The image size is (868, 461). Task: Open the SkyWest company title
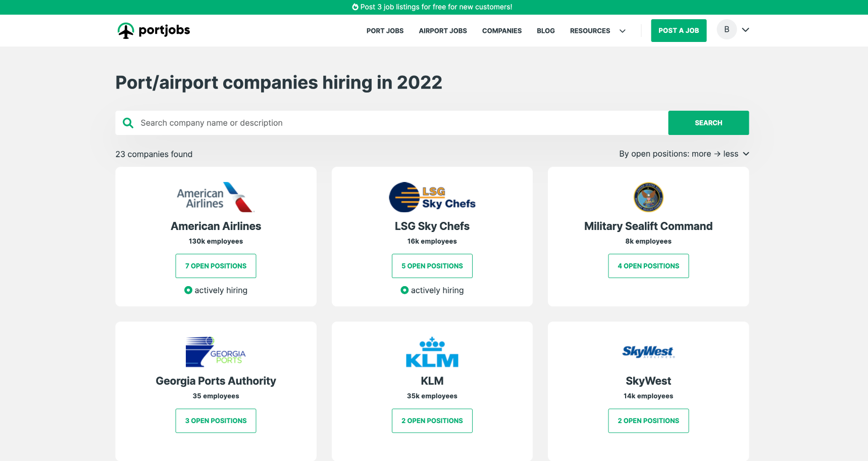(648, 381)
